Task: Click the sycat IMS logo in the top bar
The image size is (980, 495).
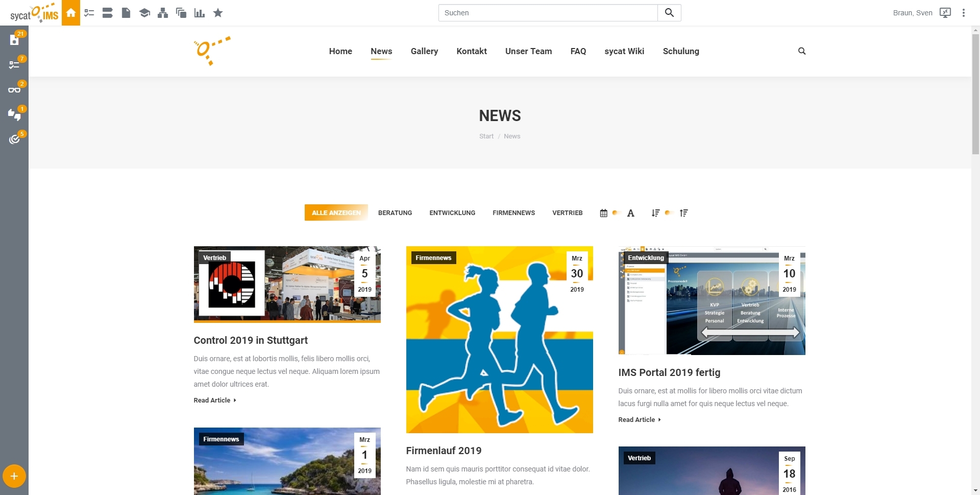Action: (x=34, y=13)
